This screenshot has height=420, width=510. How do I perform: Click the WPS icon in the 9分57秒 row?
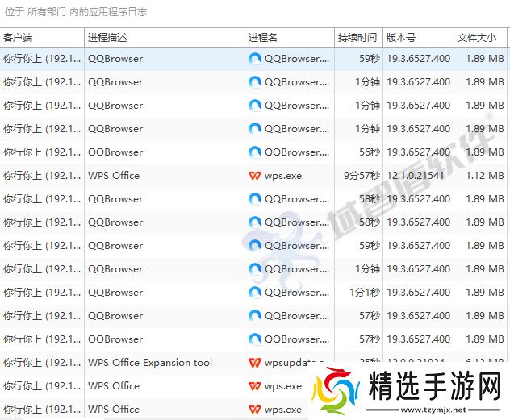click(255, 176)
